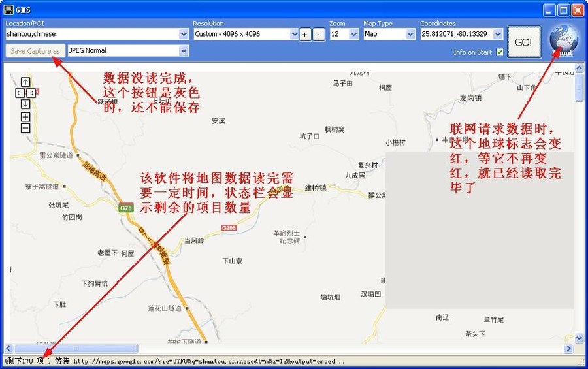588x369 pixels.
Task: Expand the Location/POI dropdown
Action: point(184,34)
